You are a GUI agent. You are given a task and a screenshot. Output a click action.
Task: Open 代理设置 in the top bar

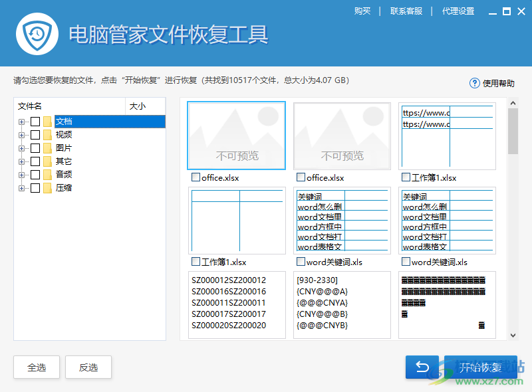[458, 11]
